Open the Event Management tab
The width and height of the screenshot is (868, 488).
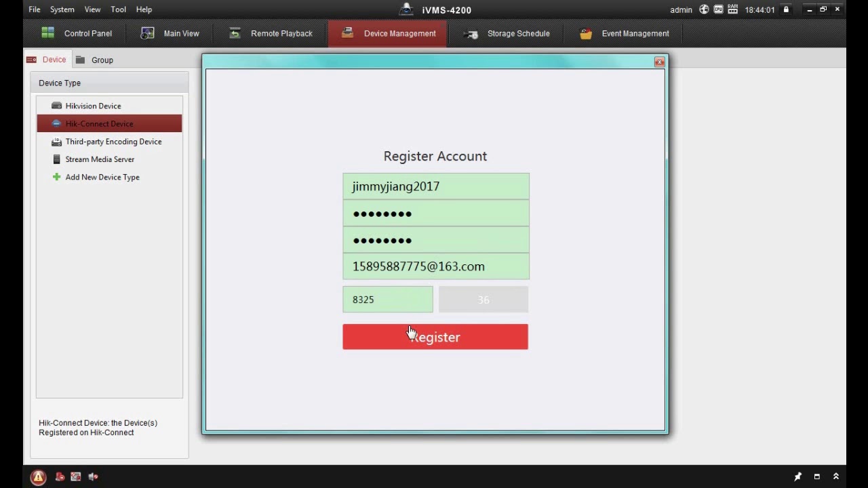(x=624, y=33)
